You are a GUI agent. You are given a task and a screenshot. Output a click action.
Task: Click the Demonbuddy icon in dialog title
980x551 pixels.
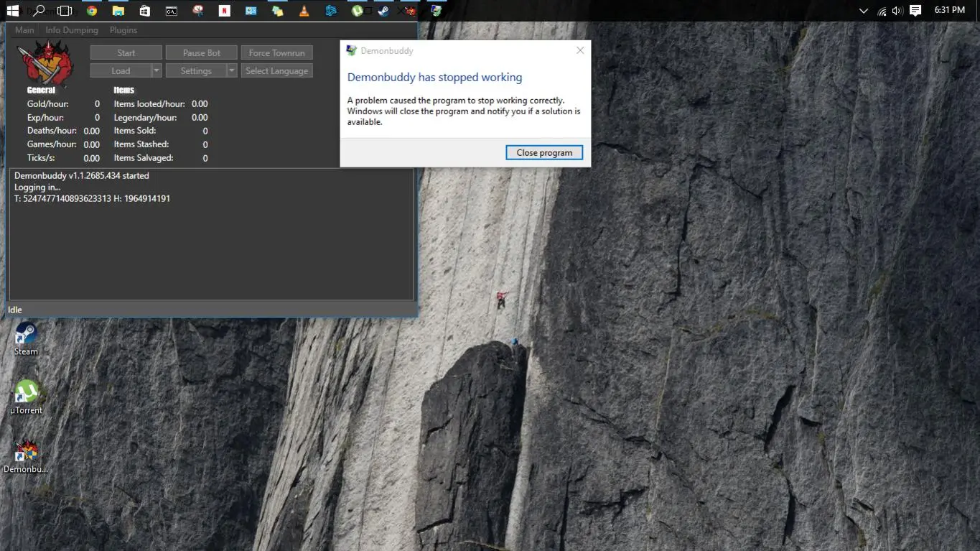[x=351, y=50]
